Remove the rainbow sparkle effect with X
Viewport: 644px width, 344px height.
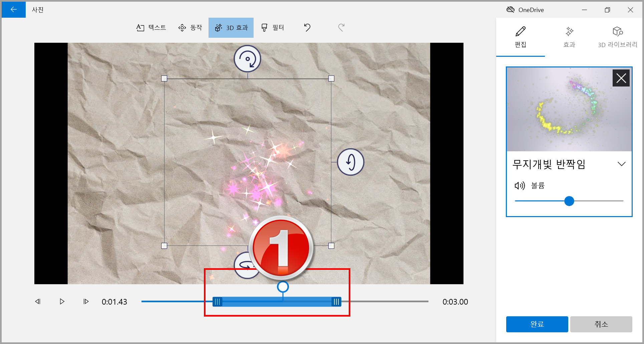point(621,78)
